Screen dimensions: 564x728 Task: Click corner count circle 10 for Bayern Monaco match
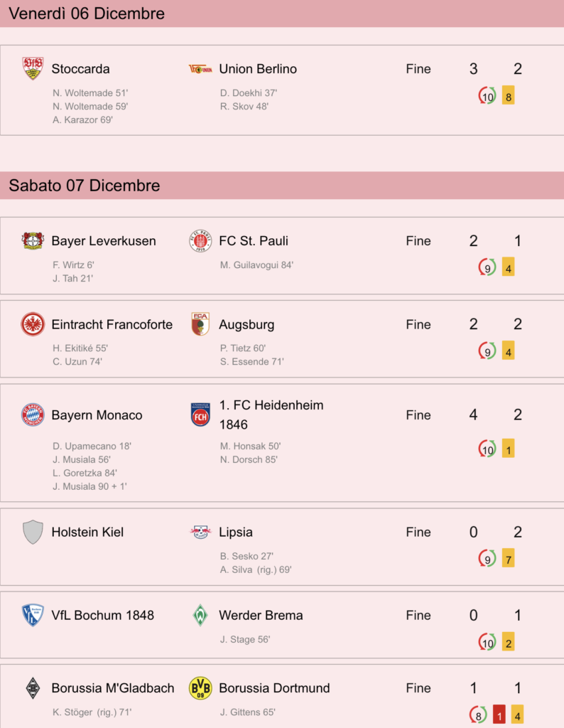[487, 449]
